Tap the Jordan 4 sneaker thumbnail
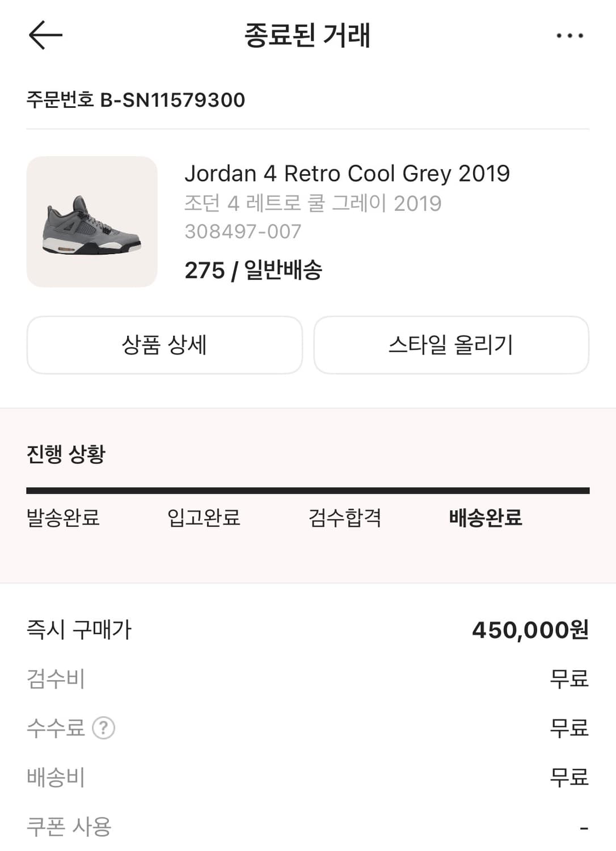Viewport: 616px width, 851px height. click(x=92, y=222)
